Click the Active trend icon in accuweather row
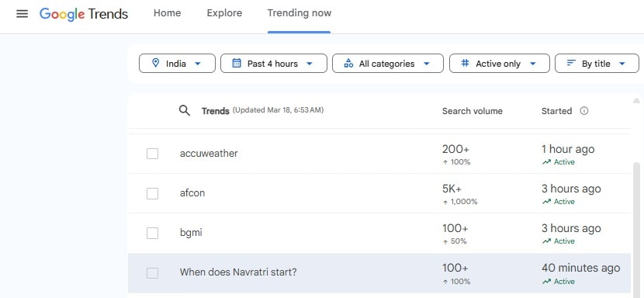 point(546,162)
